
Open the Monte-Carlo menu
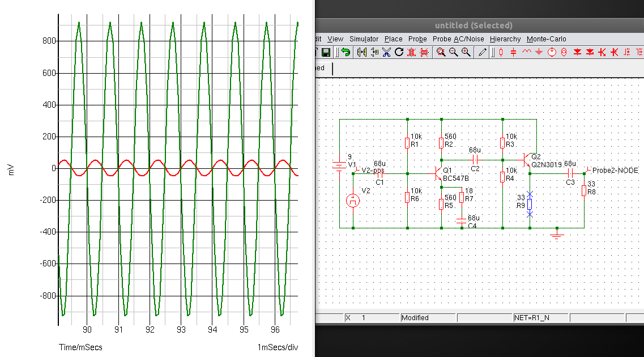click(546, 39)
